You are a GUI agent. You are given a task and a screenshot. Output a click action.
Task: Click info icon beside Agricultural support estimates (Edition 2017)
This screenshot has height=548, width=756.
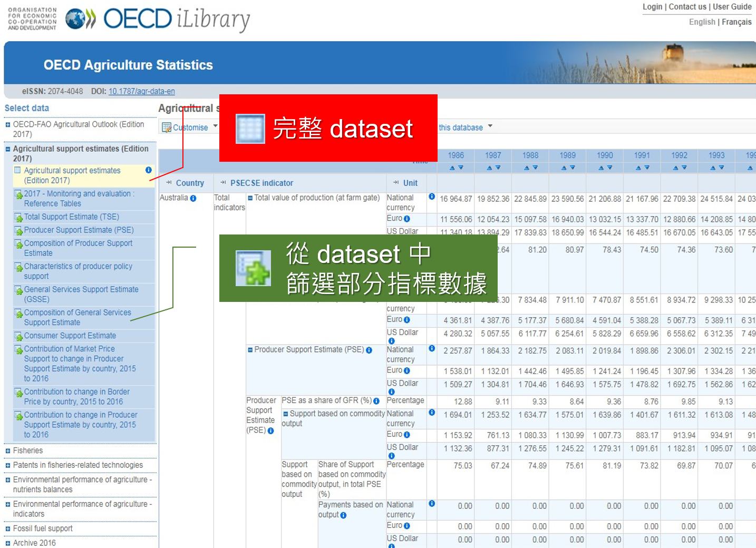coord(149,170)
